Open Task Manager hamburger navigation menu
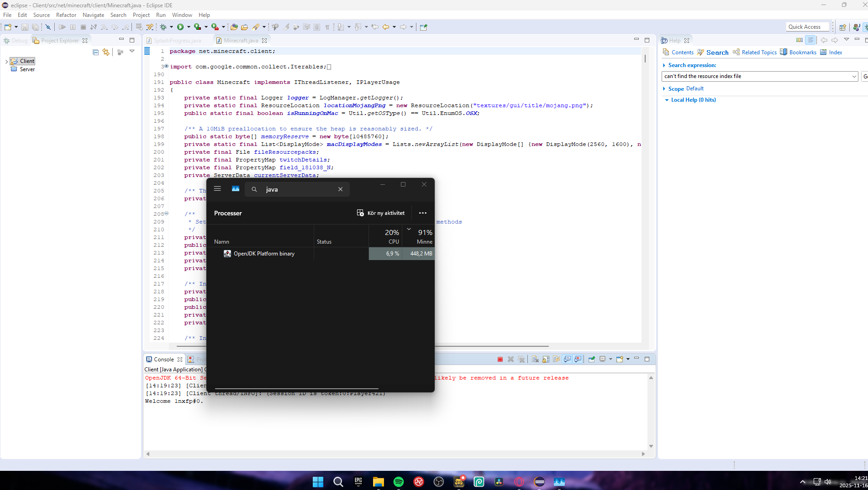868x490 pixels. tap(217, 189)
